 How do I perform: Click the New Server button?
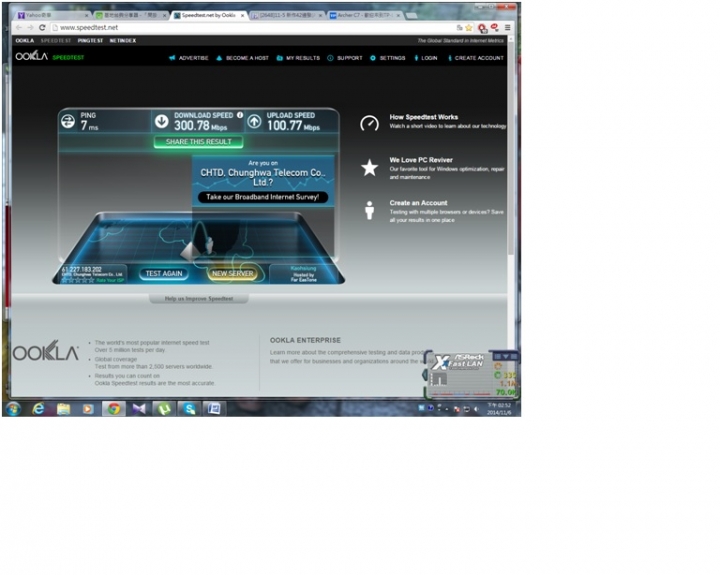pyautogui.click(x=232, y=274)
